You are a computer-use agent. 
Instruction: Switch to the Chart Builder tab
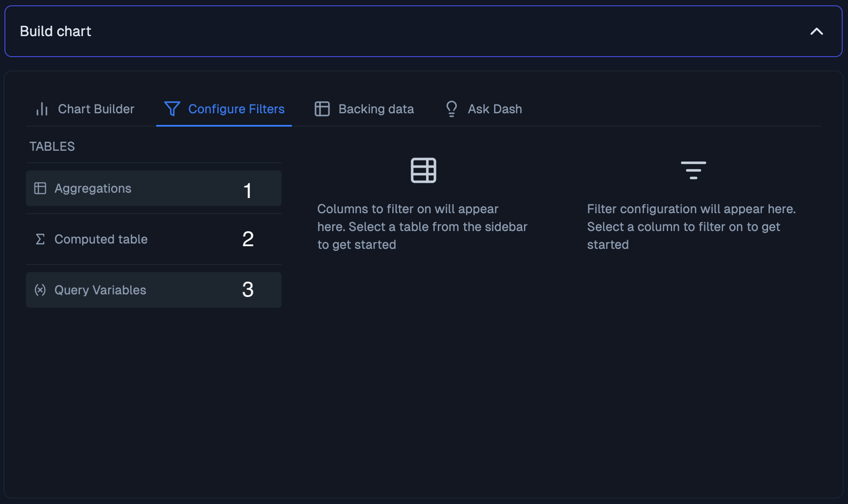click(x=96, y=109)
